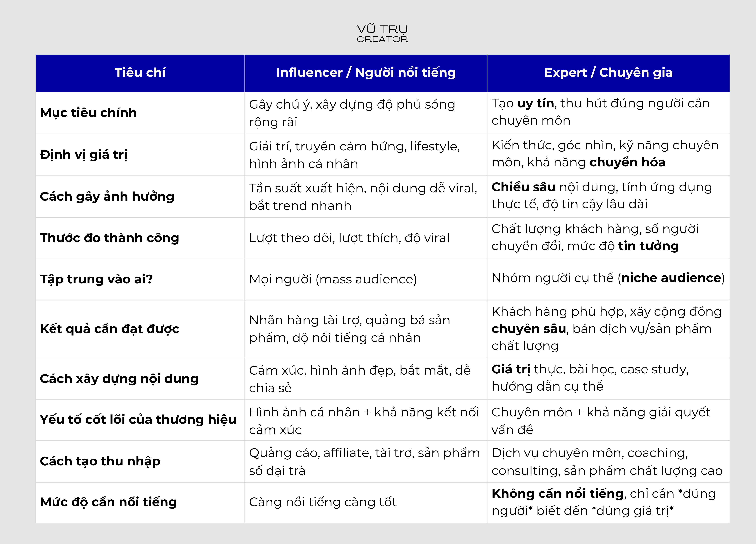Click the 'Tiêu chí' column header

[x=140, y=73]
